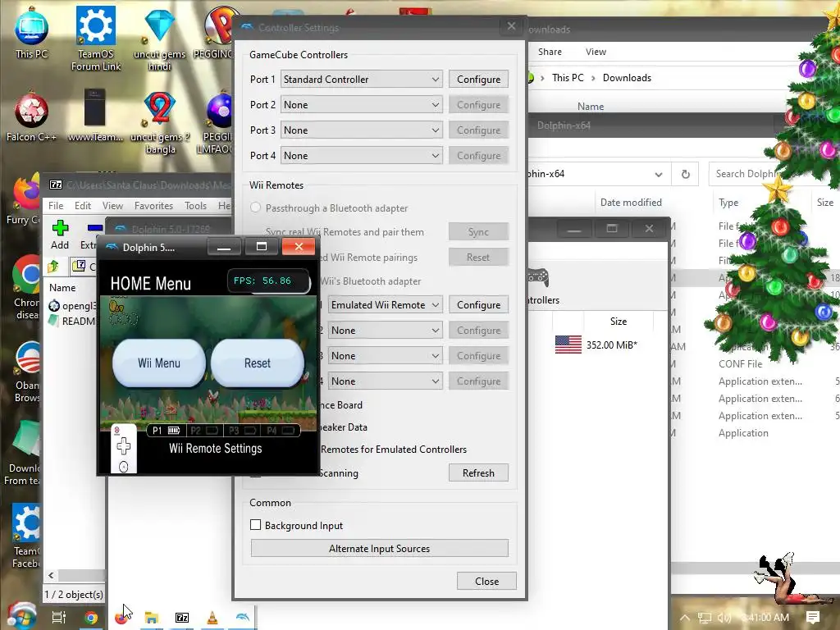Select the CONF File row in Explorer
The height and width of the screenshot is (630, 840).
[740, 363]
